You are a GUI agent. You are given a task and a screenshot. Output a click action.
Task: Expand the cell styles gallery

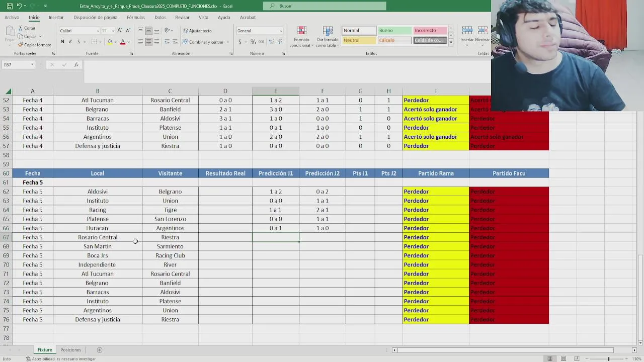[x=451, y=44]
